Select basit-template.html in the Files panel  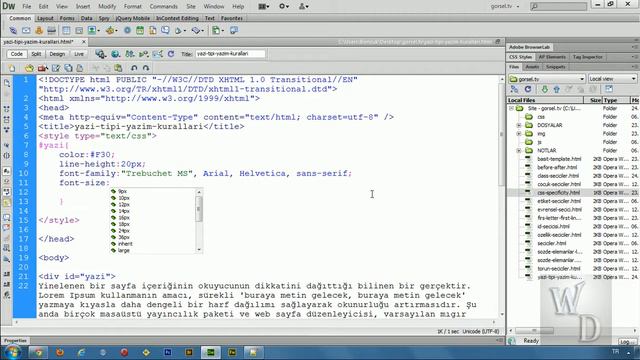559,159
